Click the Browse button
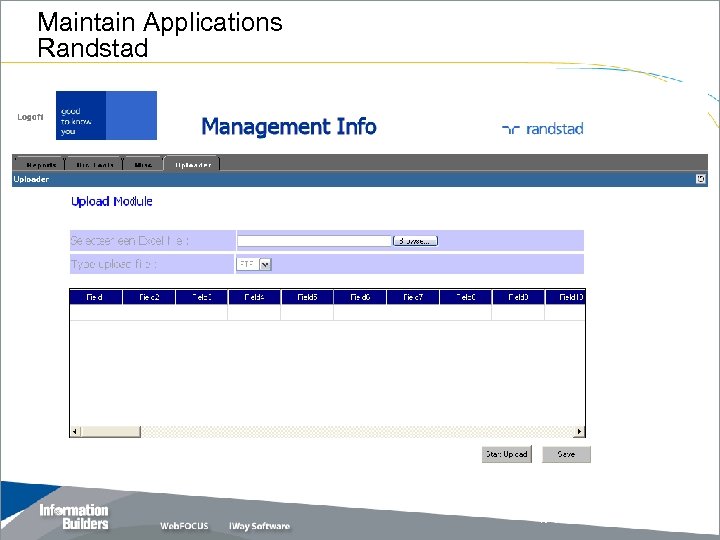The image size is (720, 540). pos(416,241)
